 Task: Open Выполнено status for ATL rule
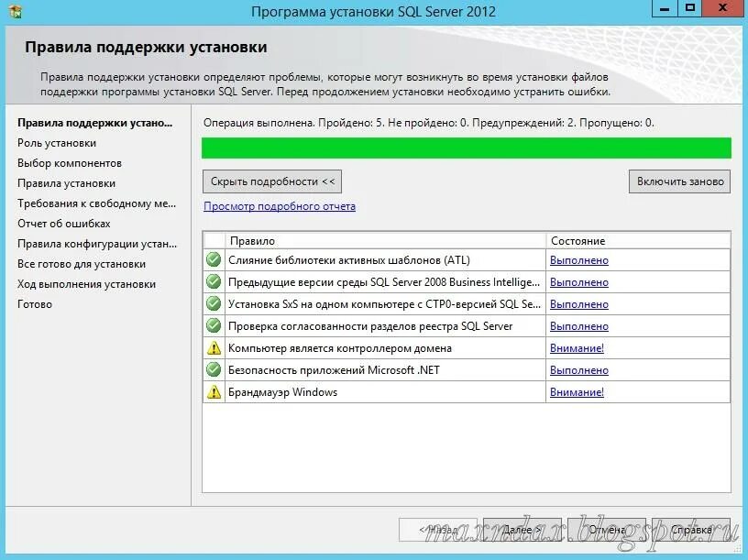(579, 260)
